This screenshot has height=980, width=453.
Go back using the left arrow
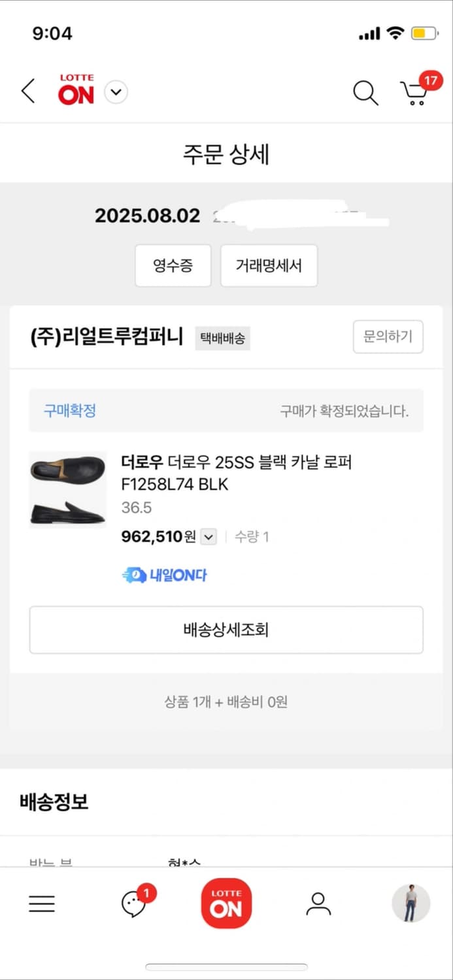[x=27, y=91]
